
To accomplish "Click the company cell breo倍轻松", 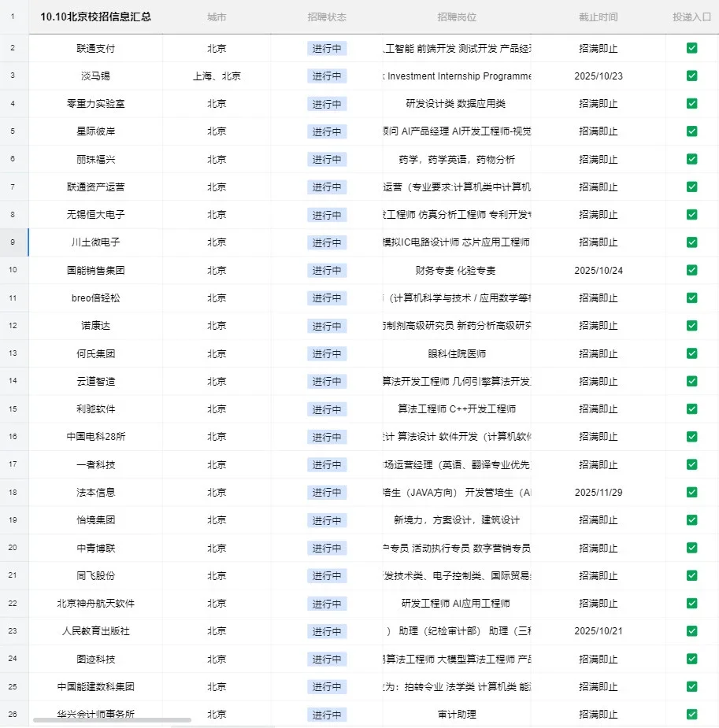I will tap(95, 298).
